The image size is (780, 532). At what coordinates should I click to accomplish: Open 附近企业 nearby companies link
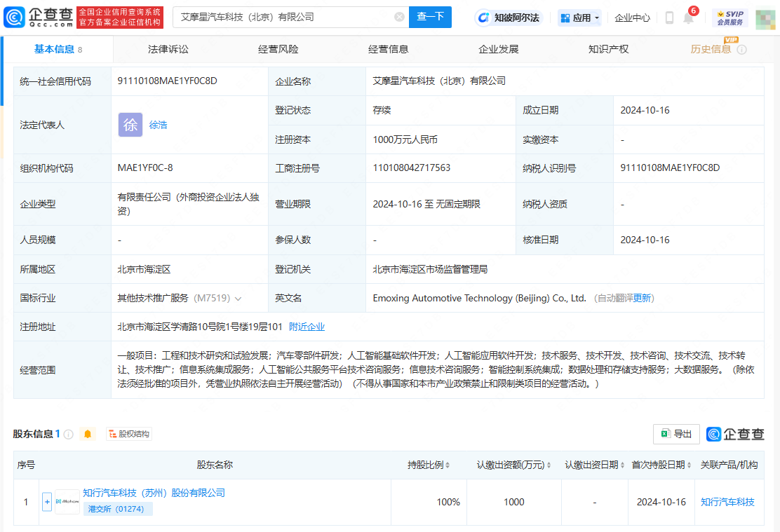tap(307, 327)
